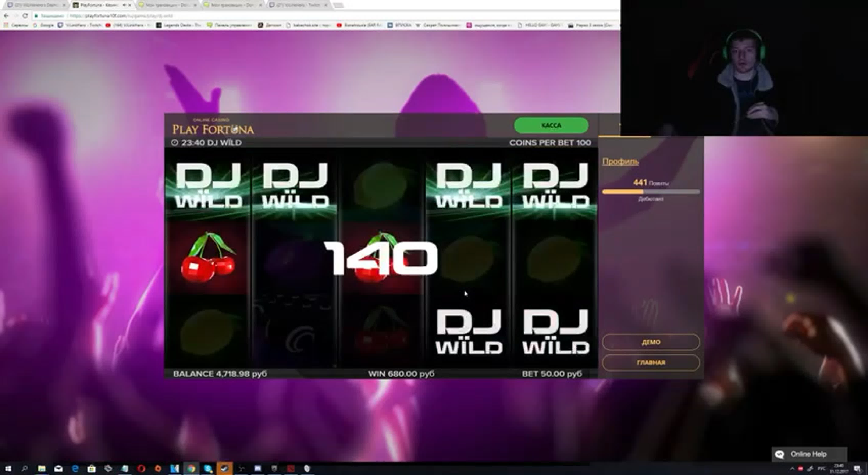This screenshot has height=475, width=868.
Task: Open the Online Help chat widget
Action: [809, 454]
